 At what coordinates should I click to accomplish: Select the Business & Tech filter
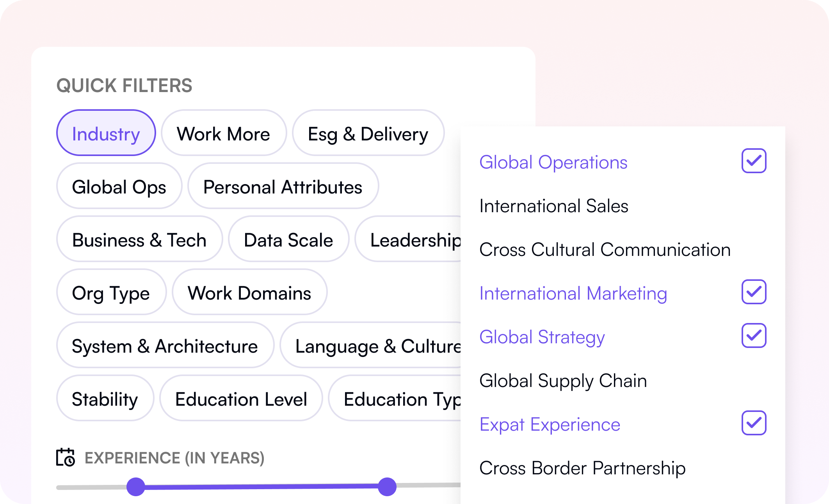coord(139,239)
